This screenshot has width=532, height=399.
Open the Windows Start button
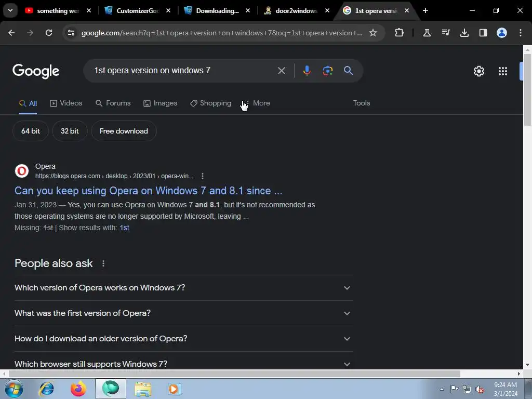(14, 389)
